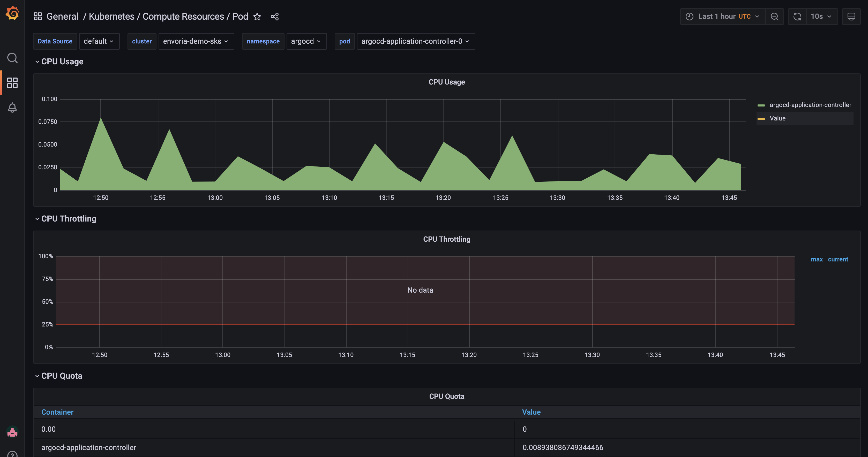Click pod variable label
Viewport: 868px width, 457px height.
[x=344, y=41]
